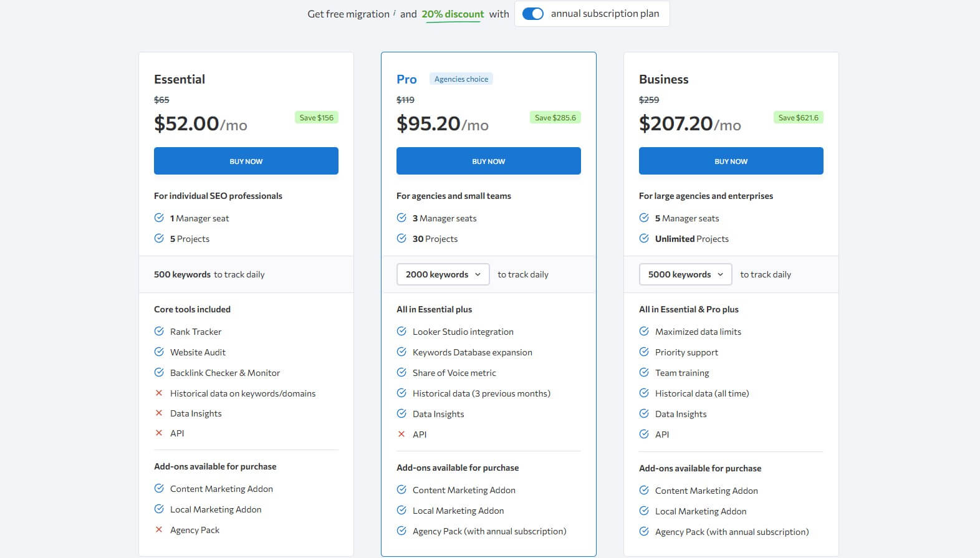Click the Pro plan title
Screen dimensions: 980x558
click(406, 79)
